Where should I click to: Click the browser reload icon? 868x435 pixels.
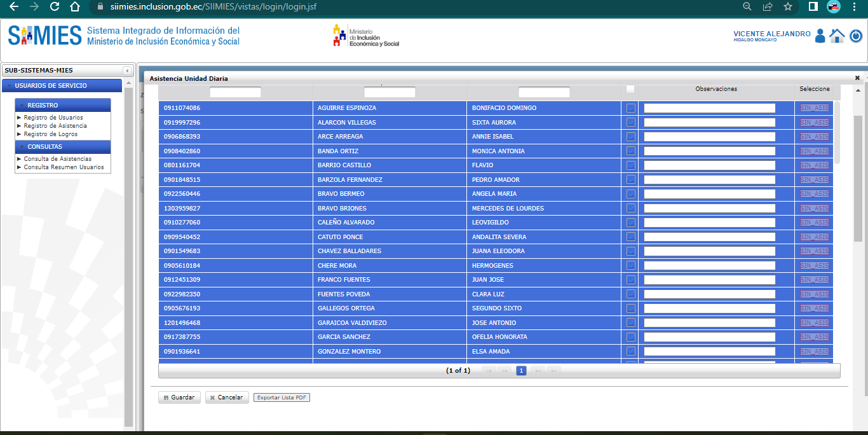(x=55, y=7)
